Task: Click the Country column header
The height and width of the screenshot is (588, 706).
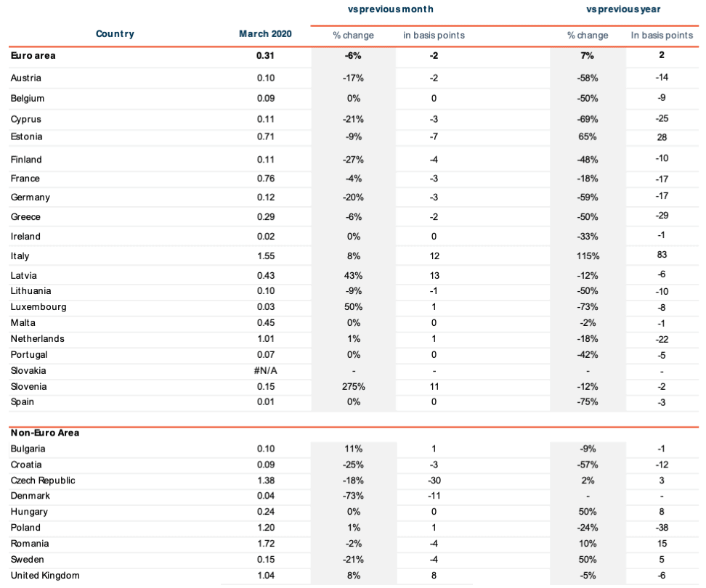Action: pyautogui.click(x=115, y=34)
